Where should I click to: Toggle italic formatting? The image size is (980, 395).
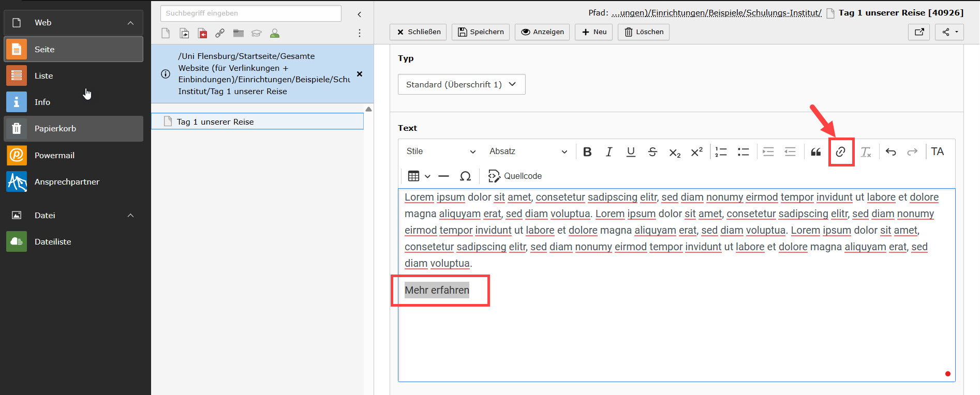tap(609, 151)
